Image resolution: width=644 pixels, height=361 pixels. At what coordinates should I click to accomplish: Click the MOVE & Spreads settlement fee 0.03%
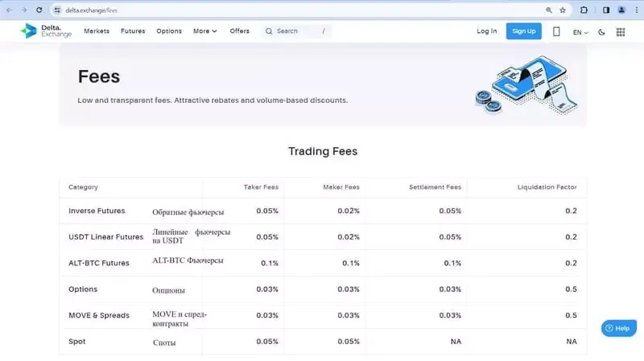pyautogui.click(x=450, y=315)
